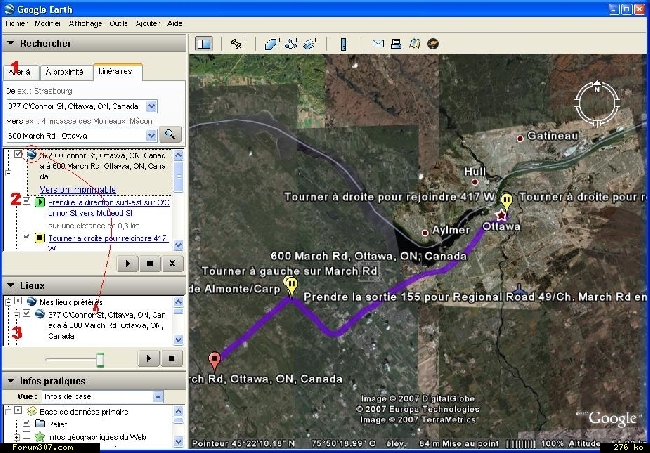
Task: Toggle the Mes lieux préférés checkbox
Action: coord(18,301)
